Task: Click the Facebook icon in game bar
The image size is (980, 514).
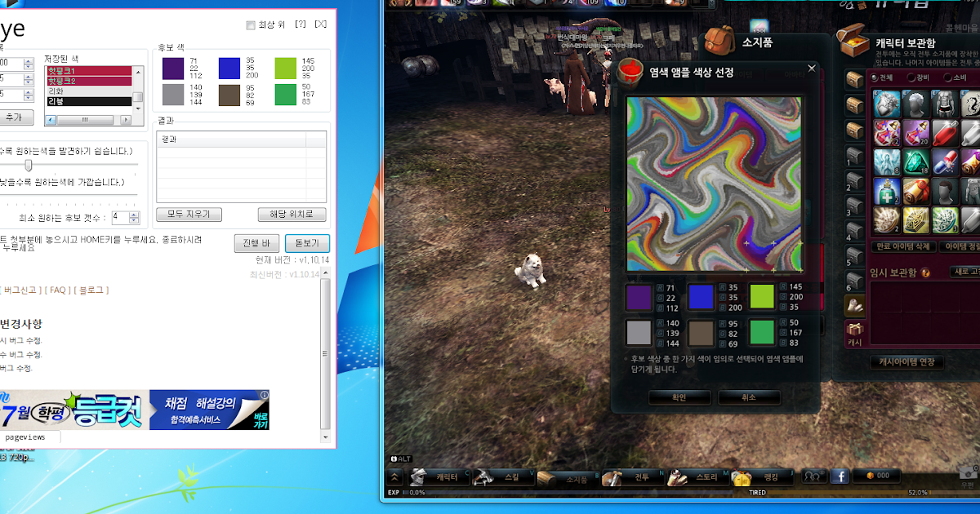Action: click(x=840, y=476)
